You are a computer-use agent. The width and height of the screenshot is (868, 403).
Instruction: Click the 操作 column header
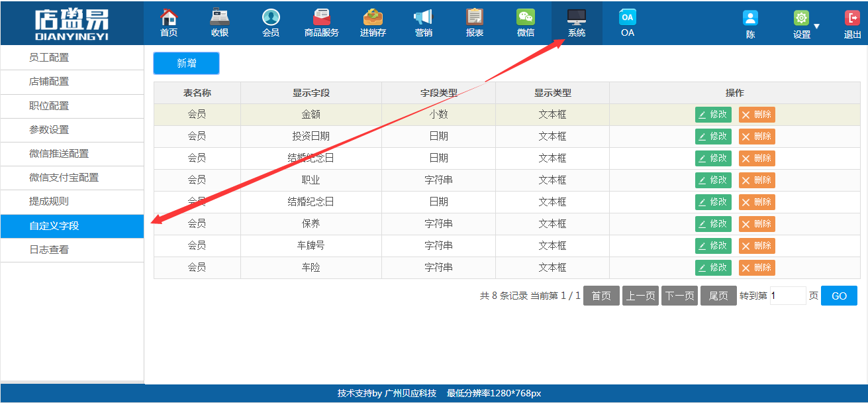point(735,93)
